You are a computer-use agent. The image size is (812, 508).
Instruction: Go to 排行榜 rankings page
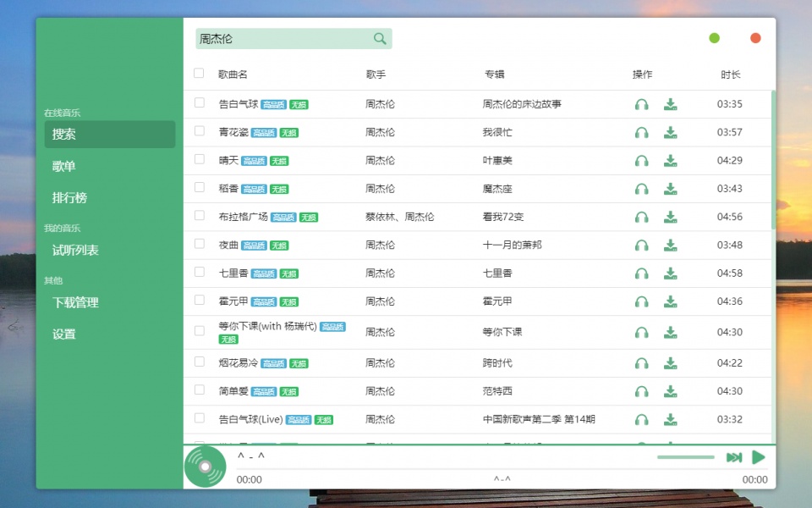coord(69,197)
